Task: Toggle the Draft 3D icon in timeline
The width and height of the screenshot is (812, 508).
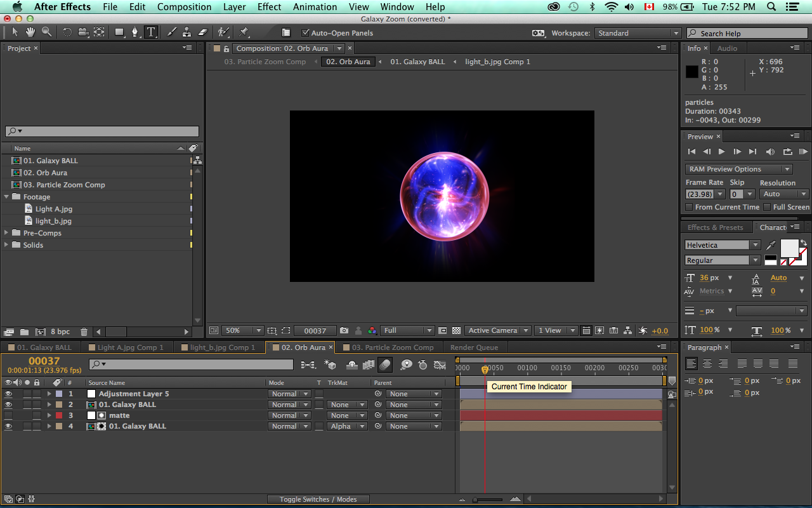Action: tap(330, 364)
